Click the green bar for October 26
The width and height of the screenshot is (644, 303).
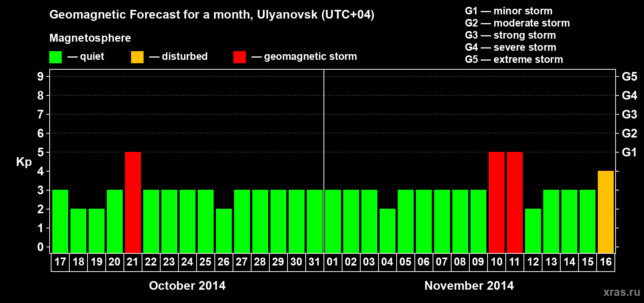click(x=224, y=231)
